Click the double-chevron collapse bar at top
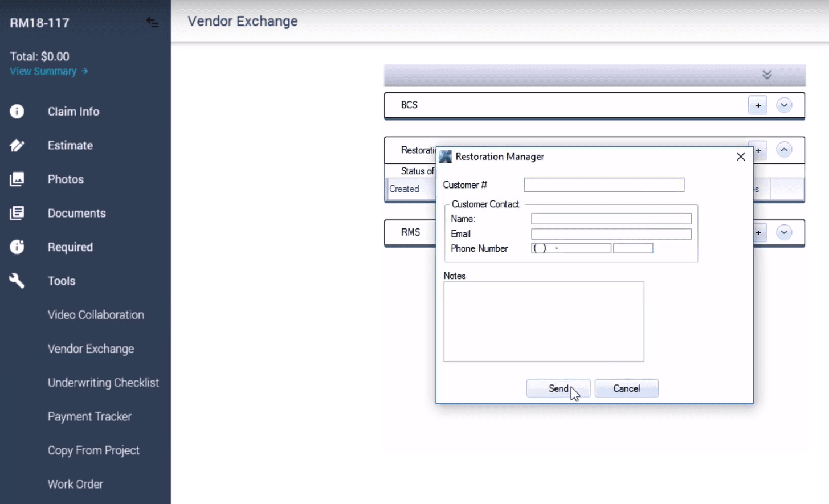This screenshot has height=504, width=829. coord(766,75)
